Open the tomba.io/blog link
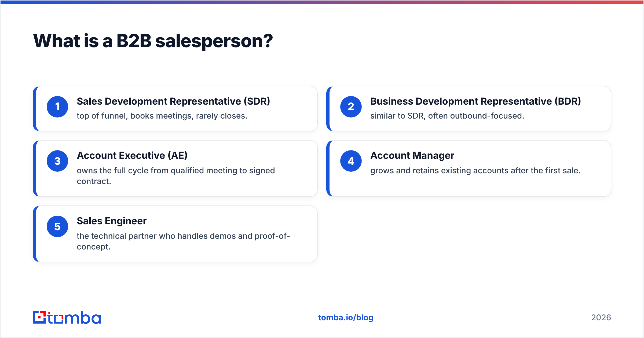 click(346, 318)
